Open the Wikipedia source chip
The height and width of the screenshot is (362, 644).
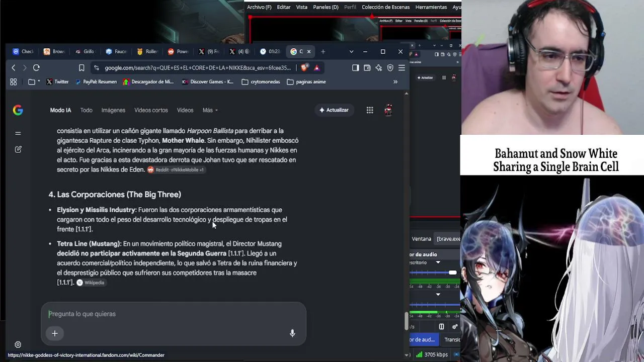pyautogui.click(x=91, y=283)
